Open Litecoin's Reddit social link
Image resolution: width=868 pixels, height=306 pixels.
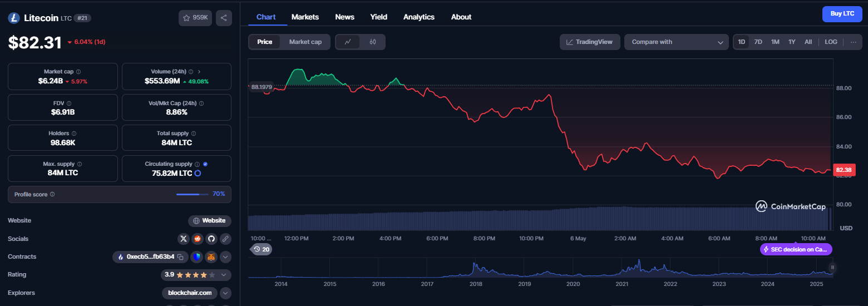[x=198, y=239]
